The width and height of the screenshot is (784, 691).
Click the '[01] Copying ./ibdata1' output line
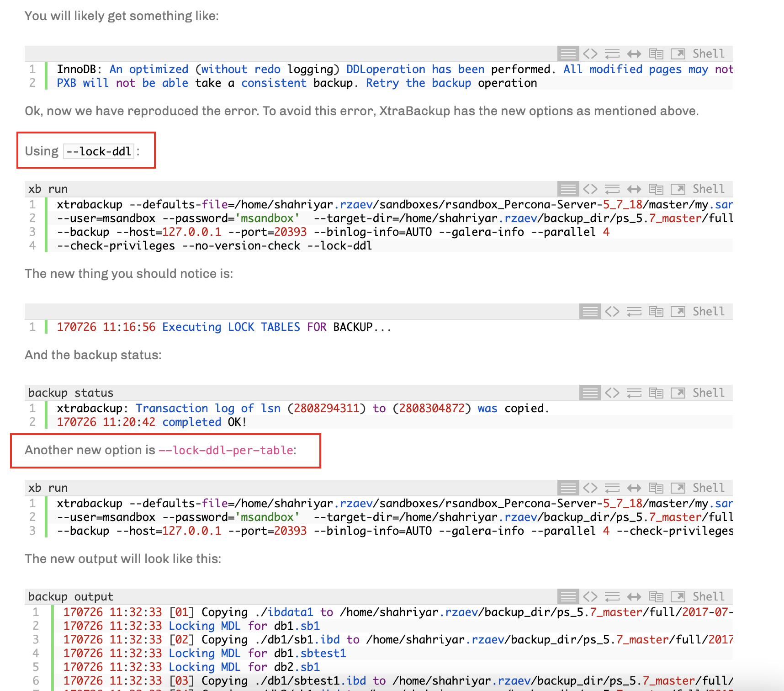click(397, 612)
